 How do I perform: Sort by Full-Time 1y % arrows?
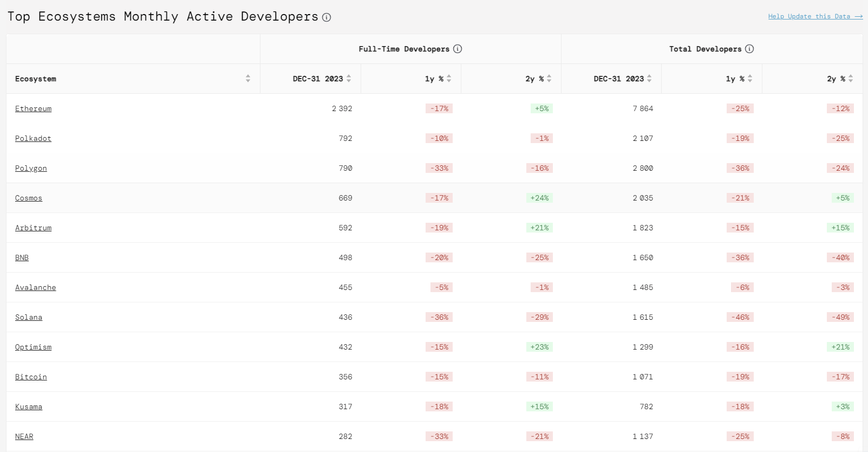coord(449,79)
